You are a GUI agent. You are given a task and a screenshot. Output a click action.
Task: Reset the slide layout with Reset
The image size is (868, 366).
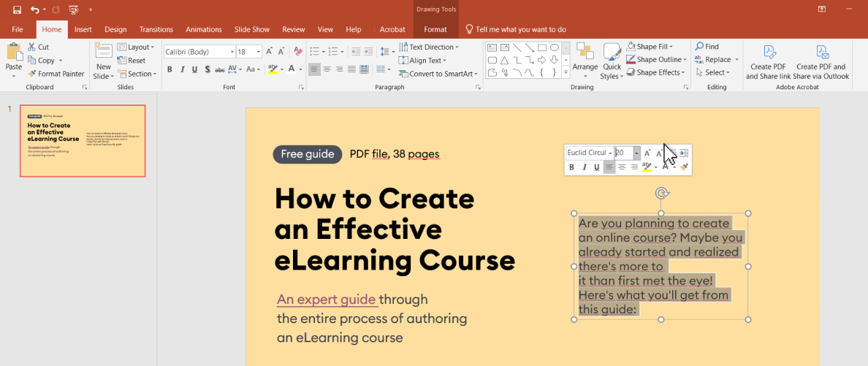point(132,61)
